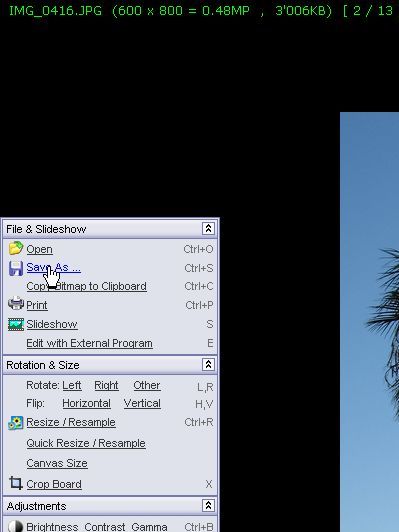Flip the image Horizontal
This screenshot has height=532, width=399.
coord(87,403)
